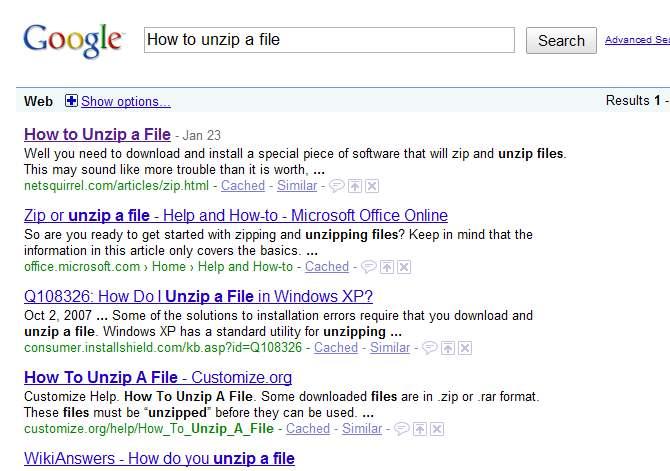Promote the netsquirrel.com How to Unzip result
The height and width of the screenshot is (471, 670).
[354, 186]
